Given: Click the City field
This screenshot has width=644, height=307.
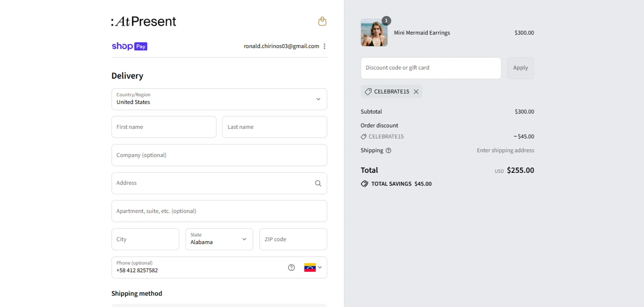Looking at the screenshot, I should pyautogui.click(x=145, y=239).
